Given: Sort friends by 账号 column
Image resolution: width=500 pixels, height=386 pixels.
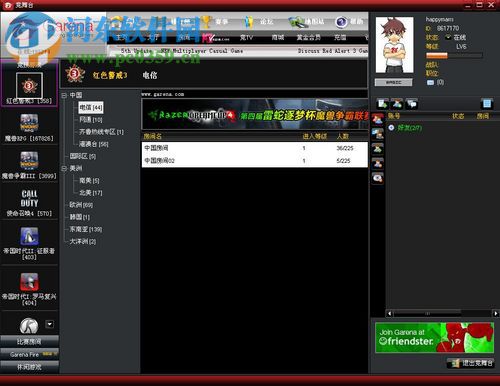Looking at the screenshot, I should (394, 116).
